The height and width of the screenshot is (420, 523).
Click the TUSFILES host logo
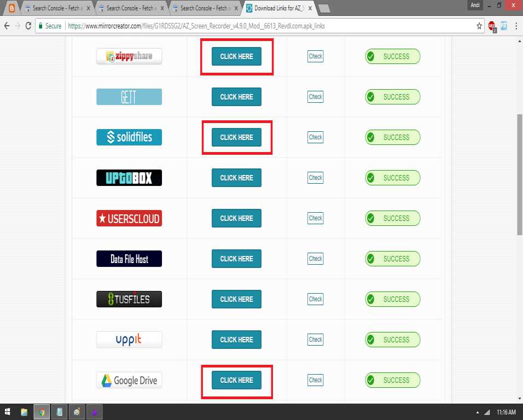[129, 299]
